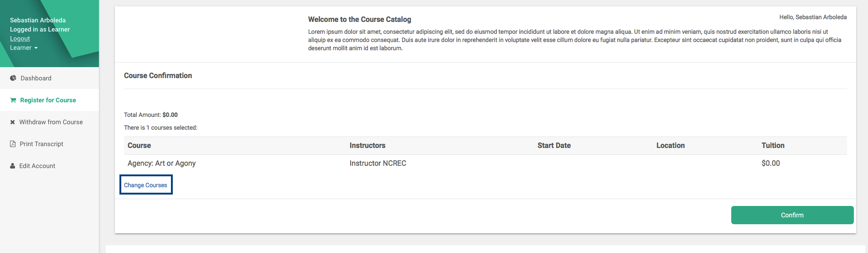Click the caret arrow next to Learner

point(36,48)
